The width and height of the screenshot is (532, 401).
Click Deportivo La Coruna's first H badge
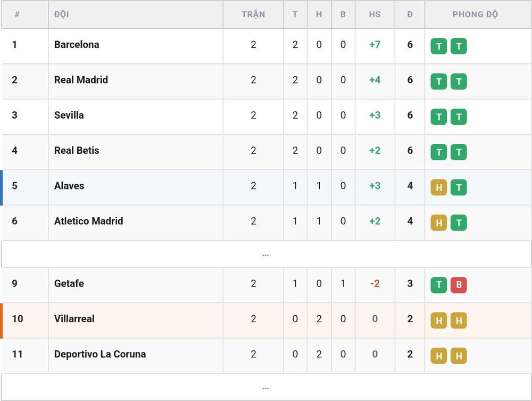(x=438, y=356)
